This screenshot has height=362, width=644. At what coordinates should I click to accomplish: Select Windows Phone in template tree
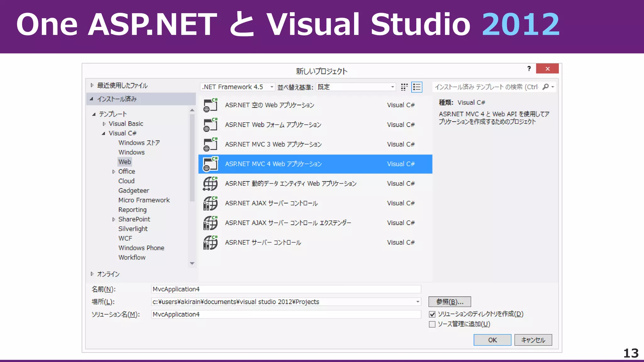point(141,248)
